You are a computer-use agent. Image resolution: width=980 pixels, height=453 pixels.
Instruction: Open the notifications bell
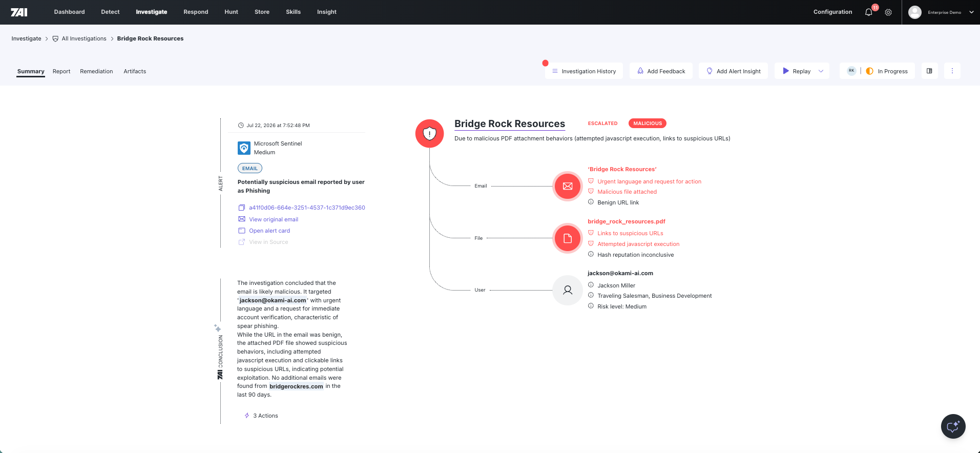868,12
